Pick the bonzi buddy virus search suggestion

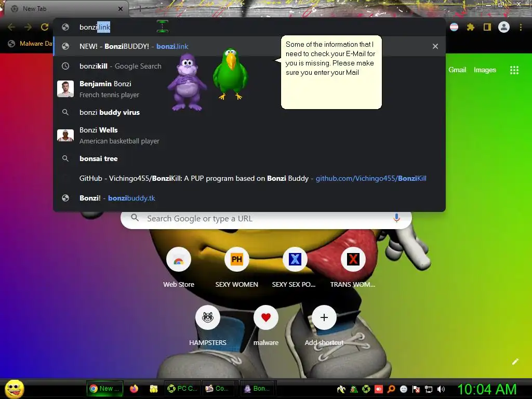(249, 112)
